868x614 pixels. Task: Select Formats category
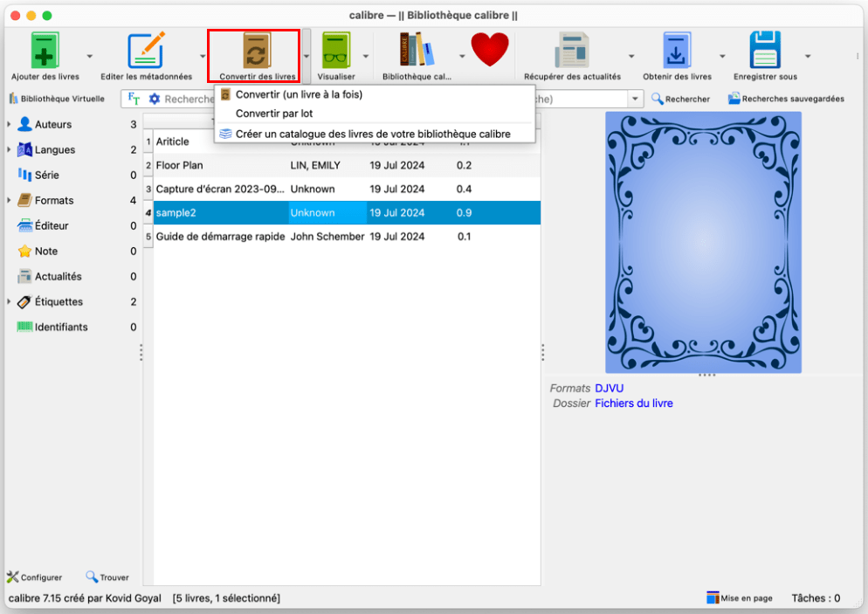point(53,200)
